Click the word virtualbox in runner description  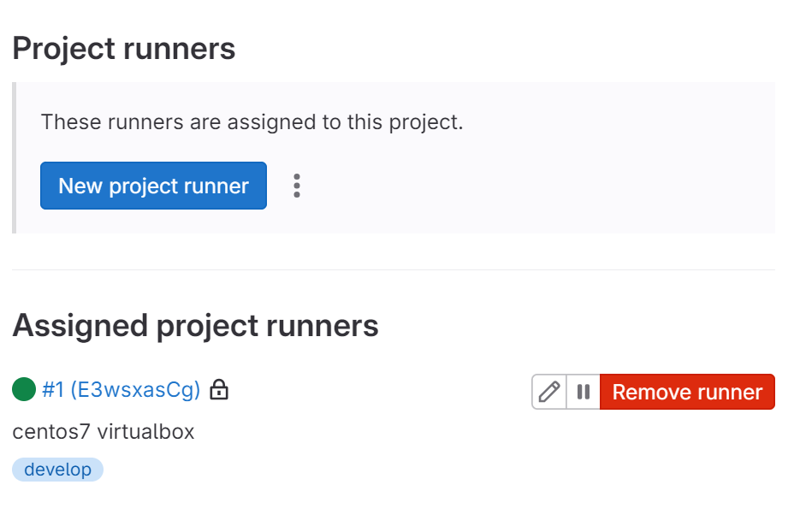tap(145, 432)
